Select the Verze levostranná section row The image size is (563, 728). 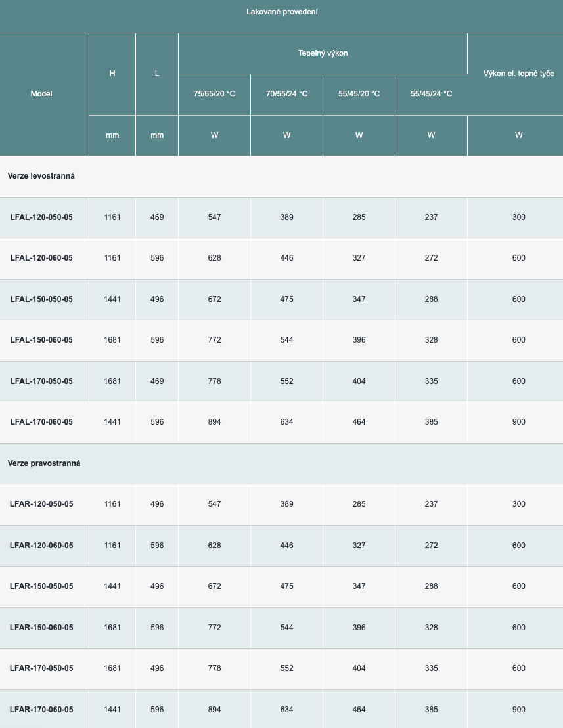point(41,176)
